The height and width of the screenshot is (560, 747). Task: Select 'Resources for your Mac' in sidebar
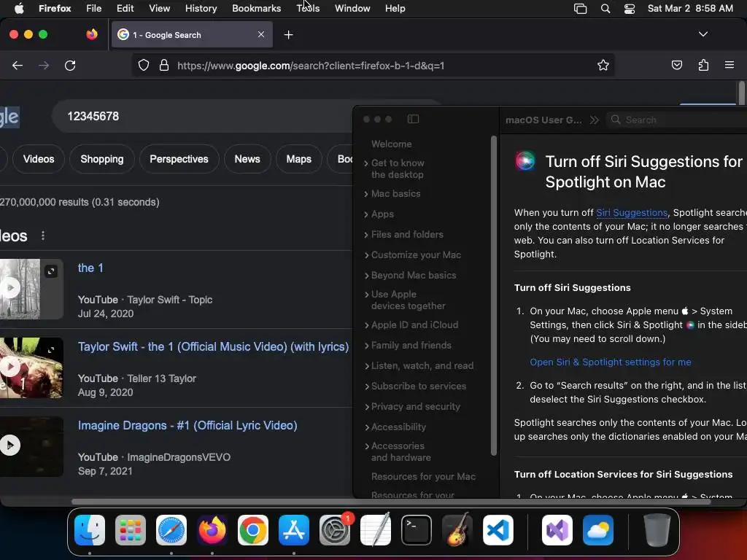click(x=424, y=476)
